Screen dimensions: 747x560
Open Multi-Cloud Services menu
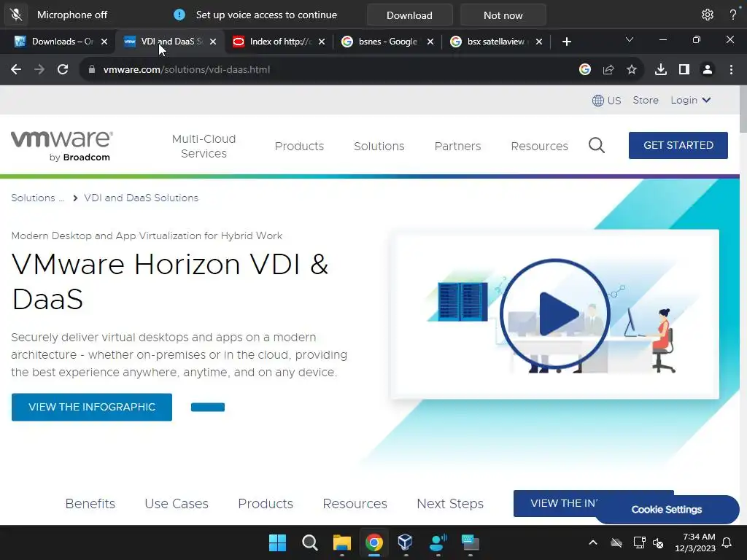[x=204, y=146]
